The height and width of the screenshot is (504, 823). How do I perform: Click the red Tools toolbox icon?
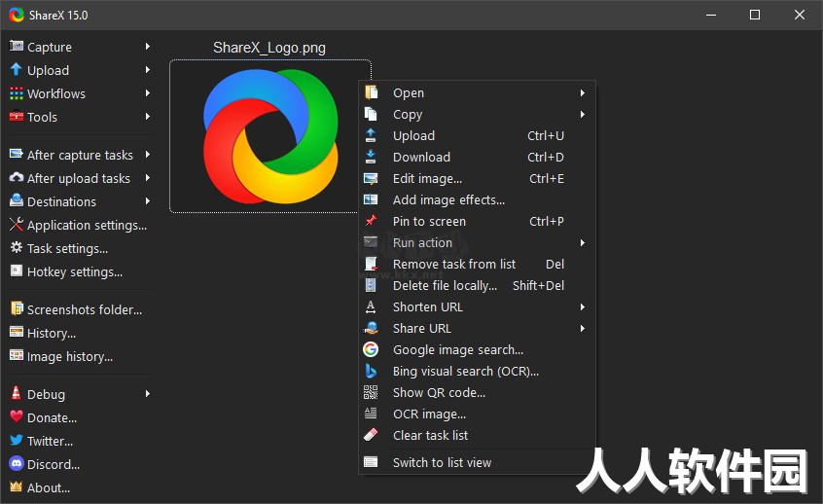[17, 117]
